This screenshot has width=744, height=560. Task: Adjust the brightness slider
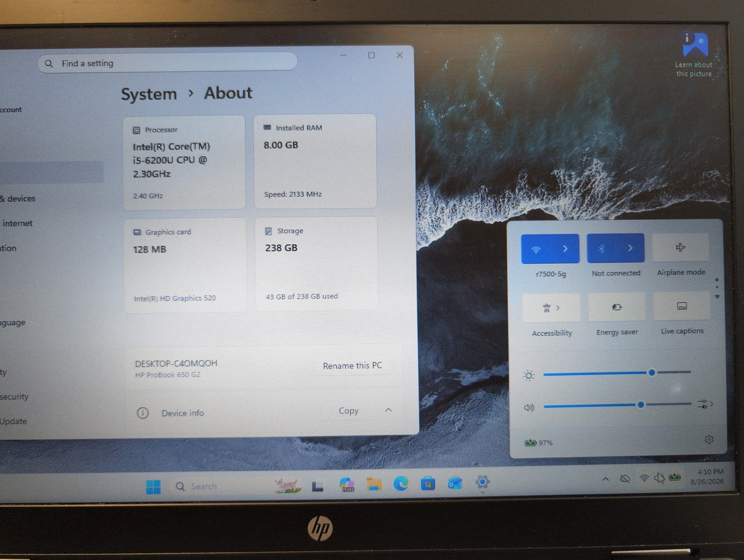point(617,373)
